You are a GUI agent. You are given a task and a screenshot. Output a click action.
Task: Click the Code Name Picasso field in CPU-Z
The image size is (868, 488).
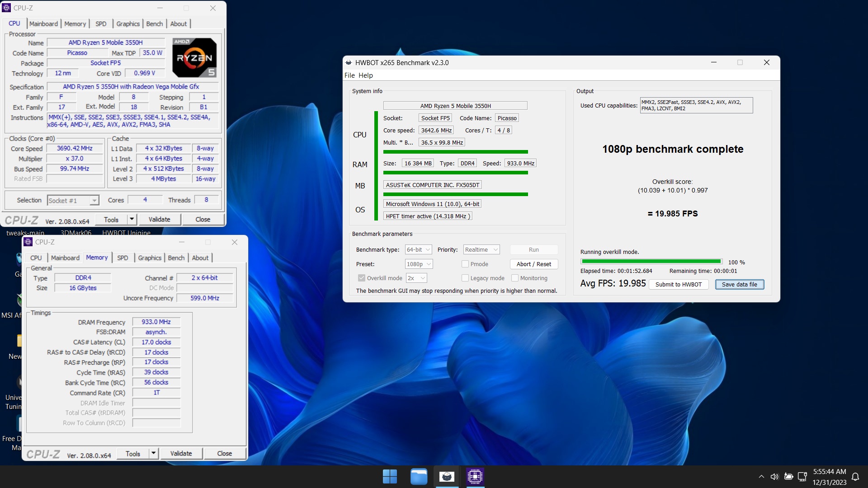point(77,53)
